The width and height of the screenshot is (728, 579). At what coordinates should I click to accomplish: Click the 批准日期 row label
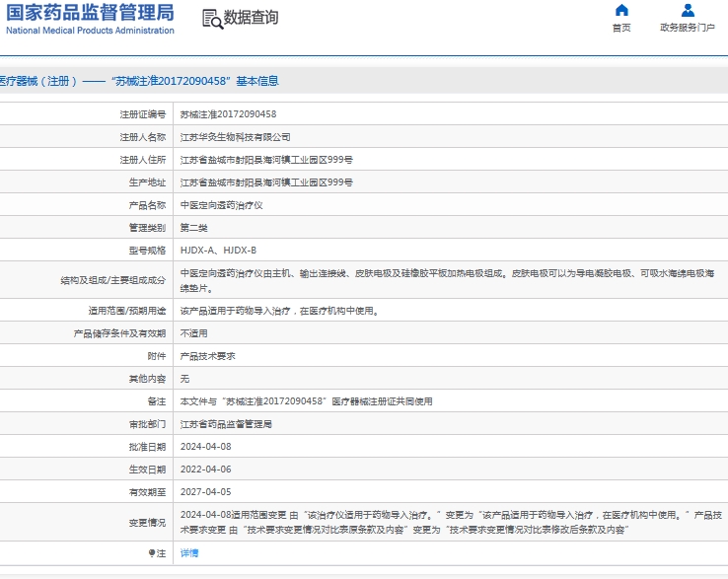point(147,447)
